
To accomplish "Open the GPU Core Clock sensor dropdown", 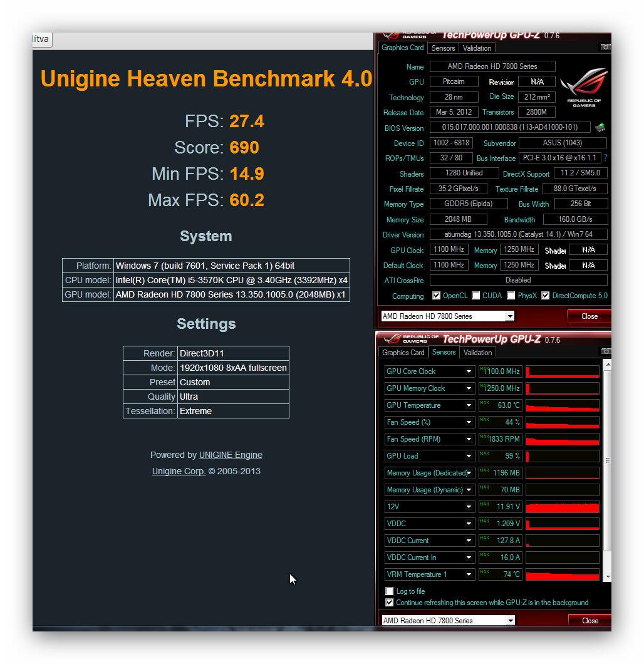I will 469,371.
